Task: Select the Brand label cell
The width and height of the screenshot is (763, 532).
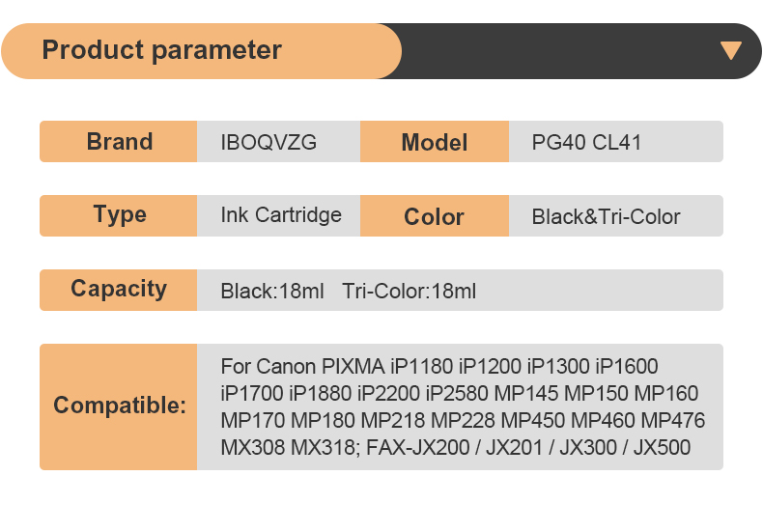Action: [x=119, y=142]
